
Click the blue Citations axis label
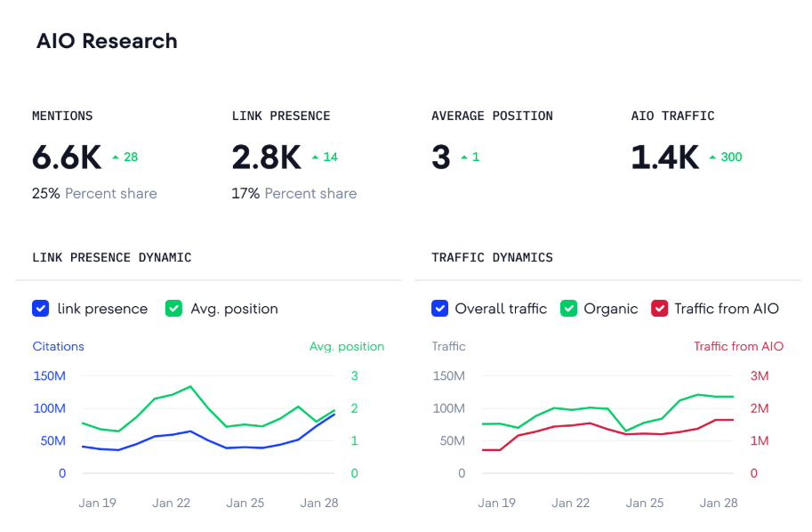(x=58, y=346)
